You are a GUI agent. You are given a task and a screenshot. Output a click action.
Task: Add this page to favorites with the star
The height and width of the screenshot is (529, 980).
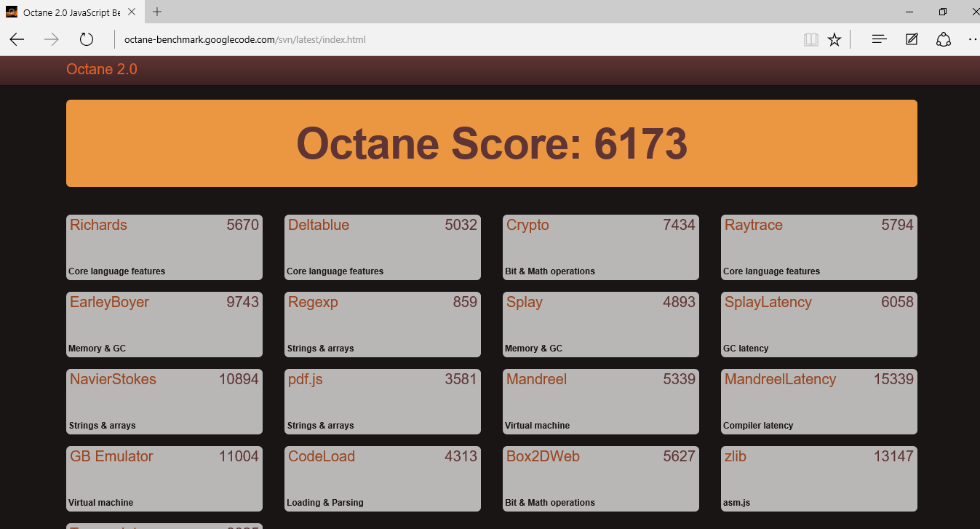(834, 39)
